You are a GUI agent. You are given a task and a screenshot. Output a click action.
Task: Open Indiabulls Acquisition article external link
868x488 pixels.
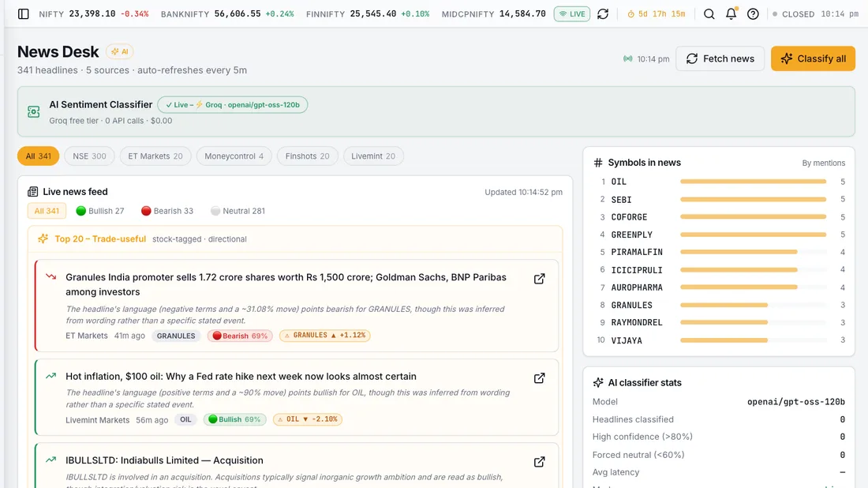(x=539, y=462)
